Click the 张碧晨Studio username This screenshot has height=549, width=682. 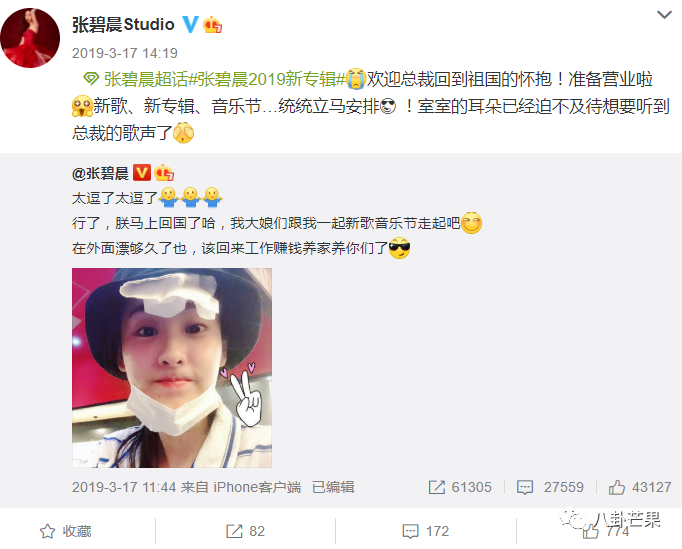124,24
